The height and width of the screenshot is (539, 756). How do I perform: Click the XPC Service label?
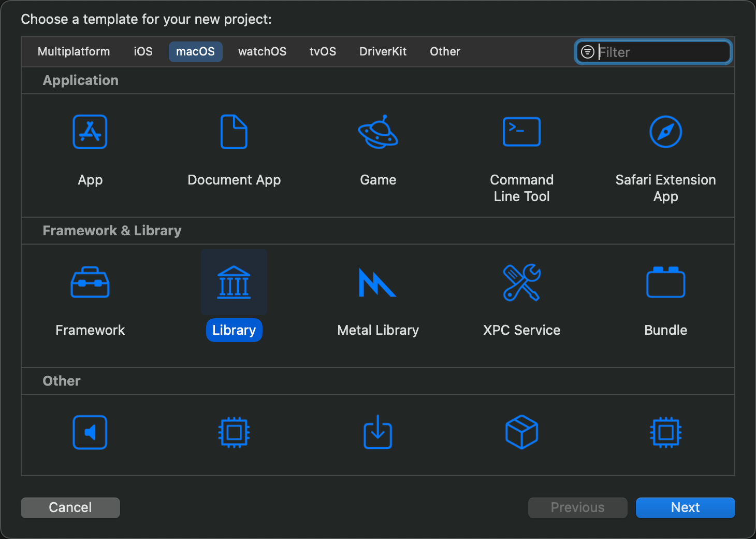click(x=522, y=330)
